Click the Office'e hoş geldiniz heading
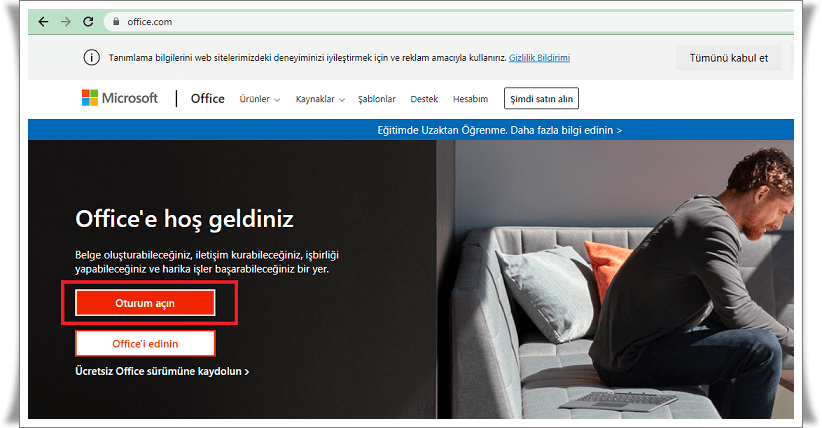The height and width of the screenshot is (428, 822). (185, 219)
